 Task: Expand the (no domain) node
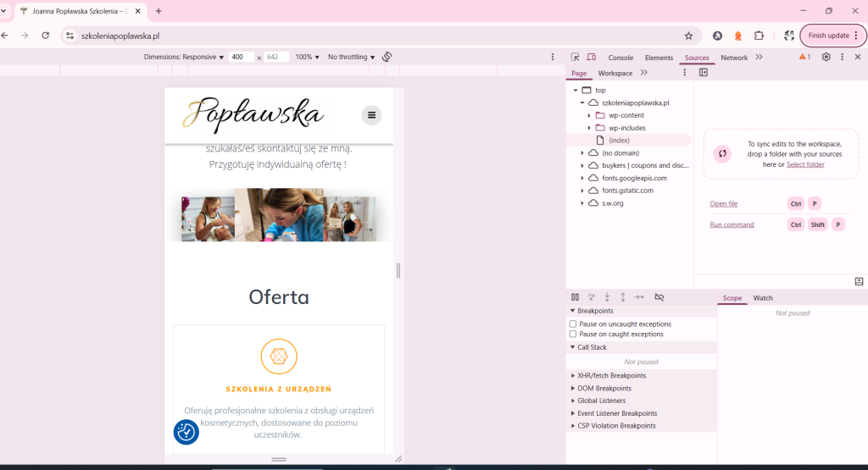pyautogui.click(x=581, y=152)
